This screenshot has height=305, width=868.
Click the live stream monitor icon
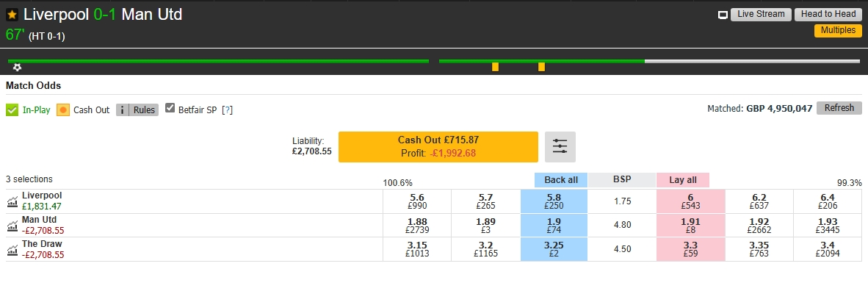coord(723,15)
